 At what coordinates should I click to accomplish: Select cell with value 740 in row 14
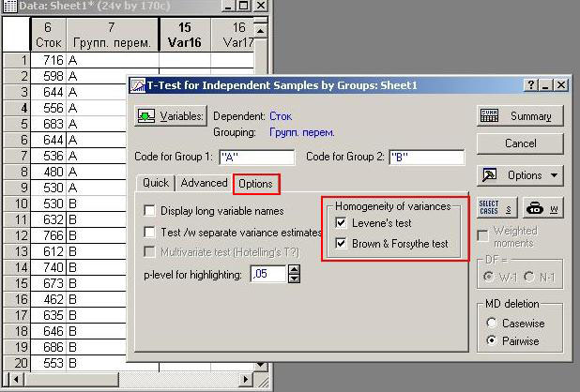(49, 267)
